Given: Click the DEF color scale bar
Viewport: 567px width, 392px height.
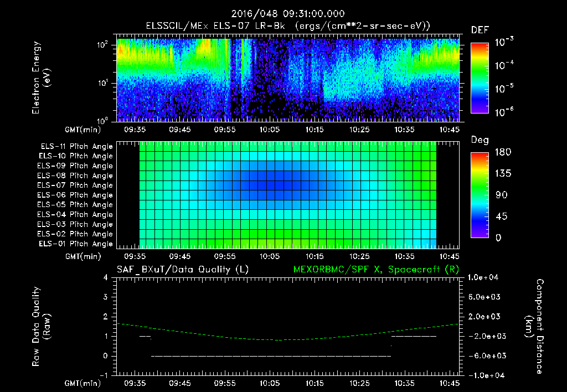Looking at the screenshot, I should pyautogui.click(x=480, y=78).
